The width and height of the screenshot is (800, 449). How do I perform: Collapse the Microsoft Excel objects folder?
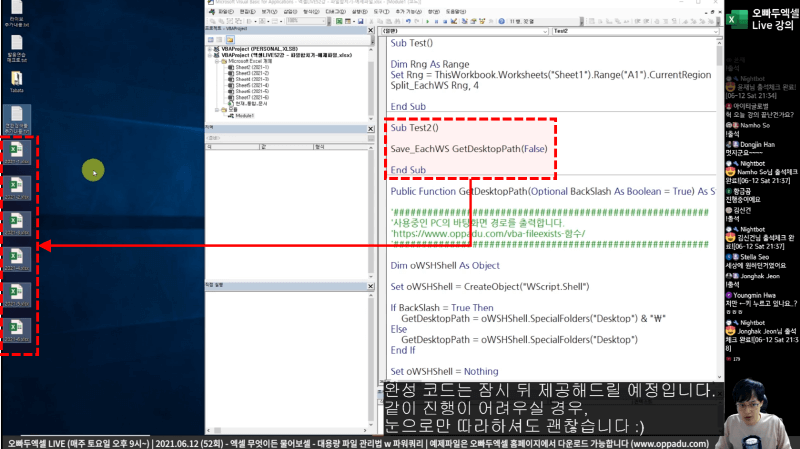point(216,61)
